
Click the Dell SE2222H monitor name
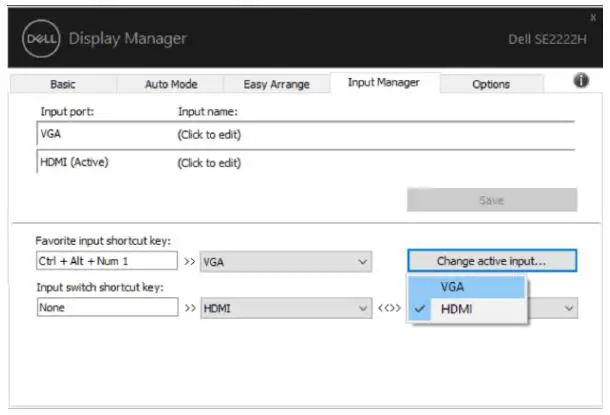pyautogui.click(x=547, y=39)
